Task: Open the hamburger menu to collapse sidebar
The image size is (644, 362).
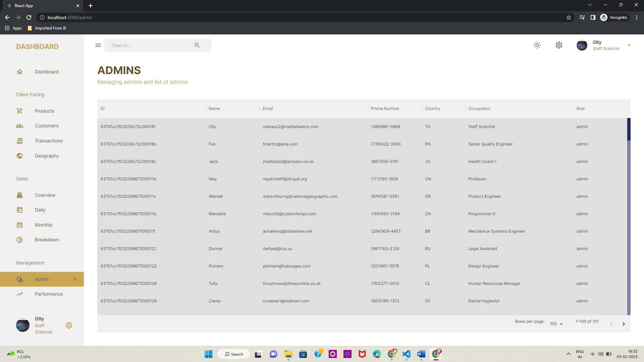Action: pyautogui.click(x=98, y=45)
